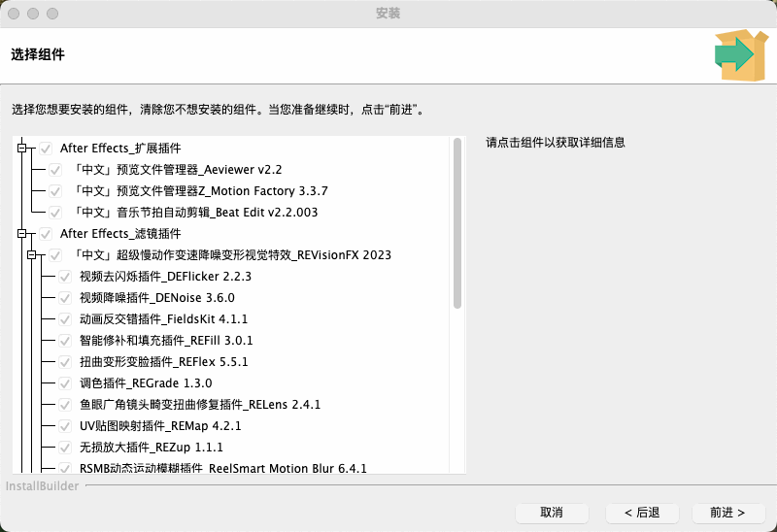
Task: Select the FieldsKit 4.1.1 item label
Action: click(x=164, y=319)
